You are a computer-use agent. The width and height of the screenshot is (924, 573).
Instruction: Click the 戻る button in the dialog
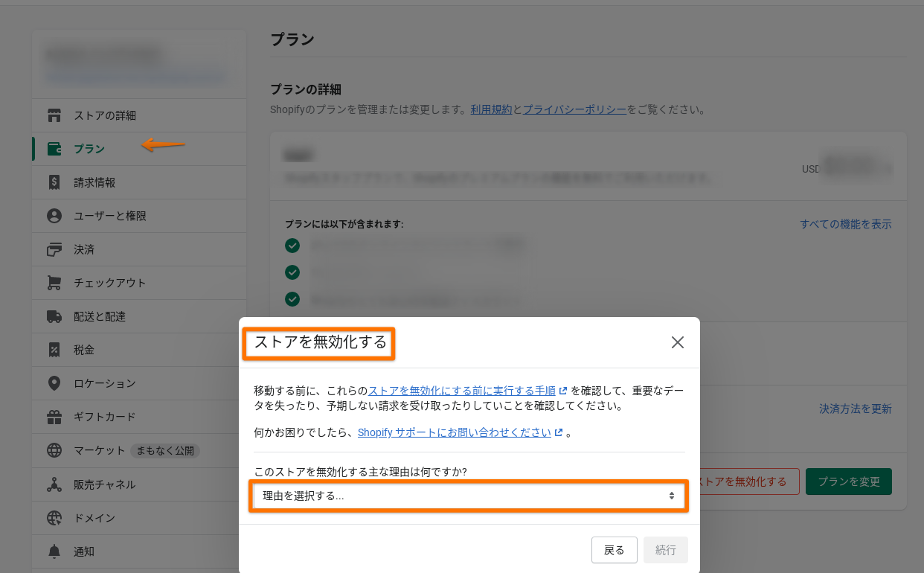click(615, 550)
